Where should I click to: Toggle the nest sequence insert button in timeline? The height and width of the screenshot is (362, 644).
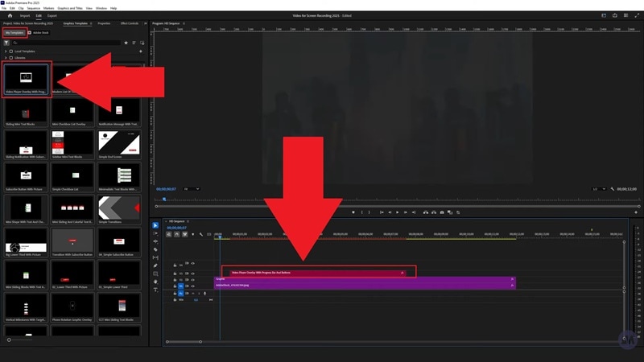pyautogui.click(x=169, y=234)
